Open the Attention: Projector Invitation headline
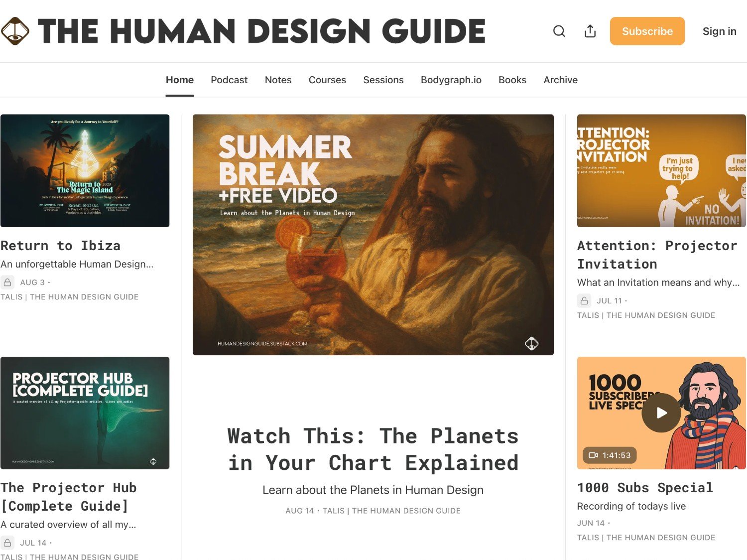This screenshot has height=560, width=747. coord(657,255)
